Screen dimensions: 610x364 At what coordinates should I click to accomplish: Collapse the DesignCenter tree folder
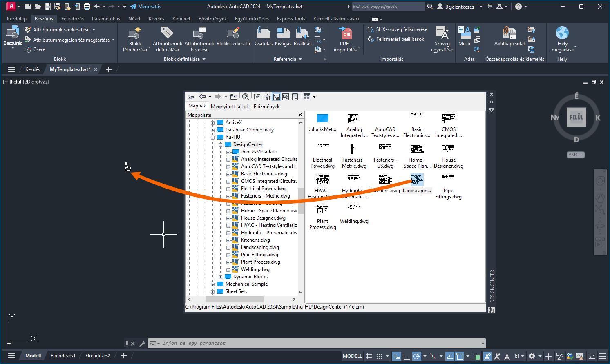coord(220,145)
